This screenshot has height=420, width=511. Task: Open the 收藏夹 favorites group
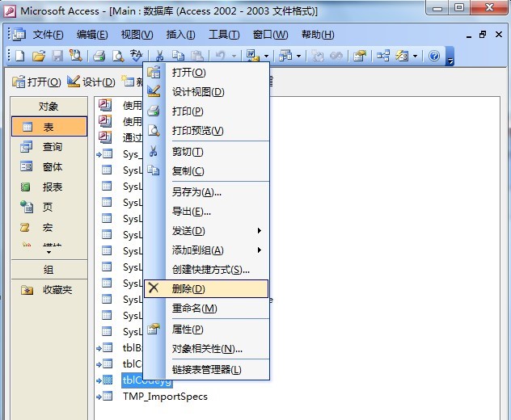click(49, 290)
